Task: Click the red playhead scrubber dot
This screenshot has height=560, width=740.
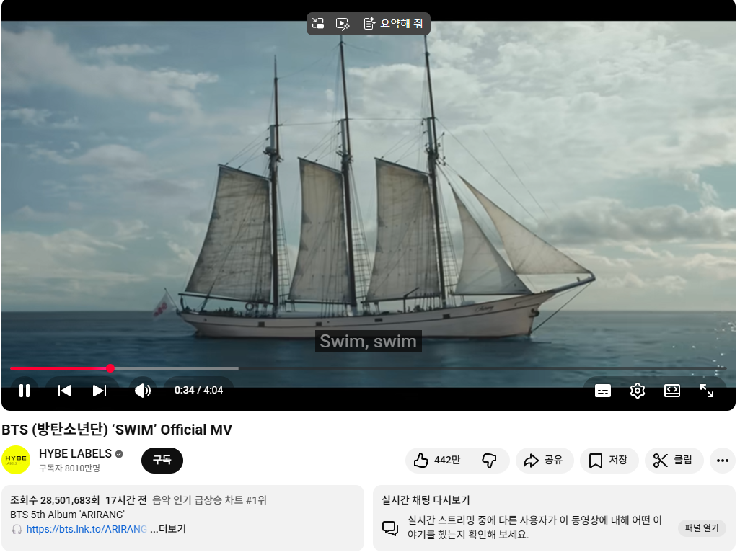Action: [x=110, y=368]
